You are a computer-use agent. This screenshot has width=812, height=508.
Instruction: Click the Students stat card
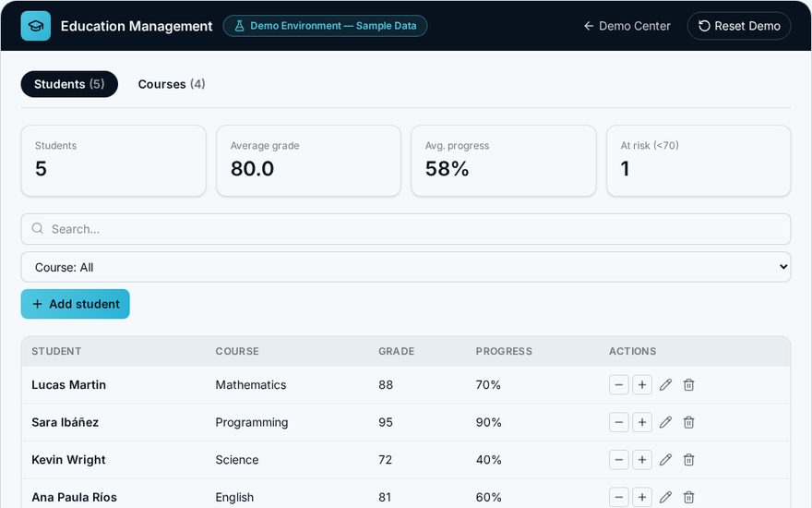pos(113,161)
